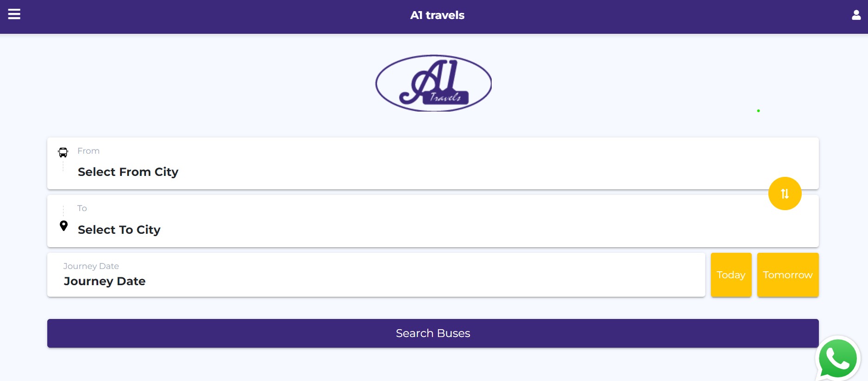Choose Tomorrow as journey date

coord(787,275)
